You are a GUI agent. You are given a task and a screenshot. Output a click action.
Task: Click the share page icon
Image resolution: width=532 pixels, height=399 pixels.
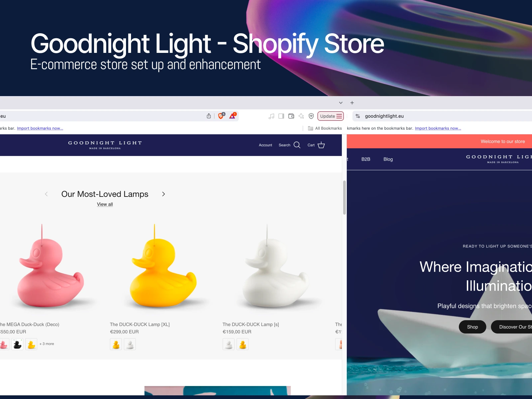209,116
